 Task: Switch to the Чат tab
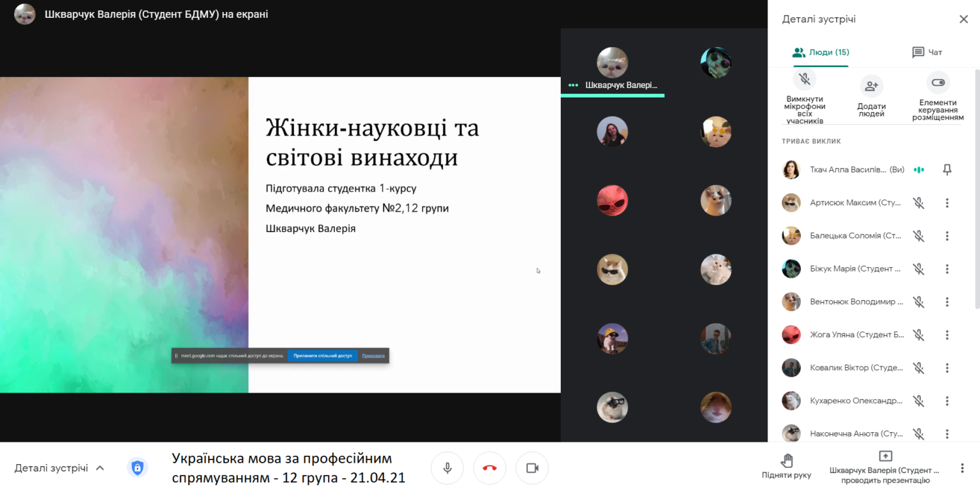(x=927, y=52)
